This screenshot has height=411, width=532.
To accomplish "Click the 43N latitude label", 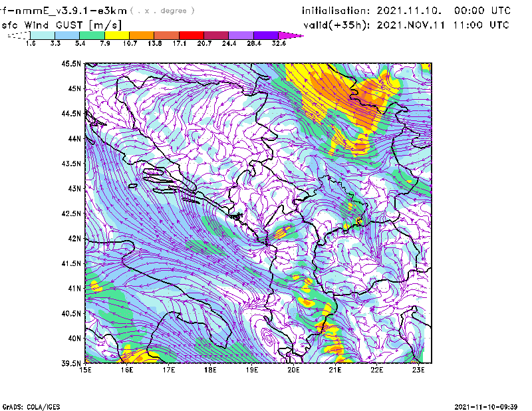I will click(x=74, y=188).
